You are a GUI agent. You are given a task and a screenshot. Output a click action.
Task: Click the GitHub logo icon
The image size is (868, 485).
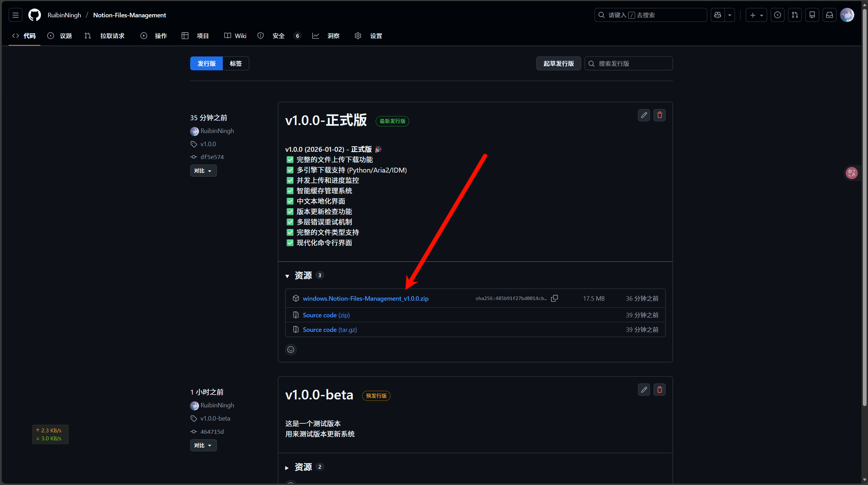(34, 15)
